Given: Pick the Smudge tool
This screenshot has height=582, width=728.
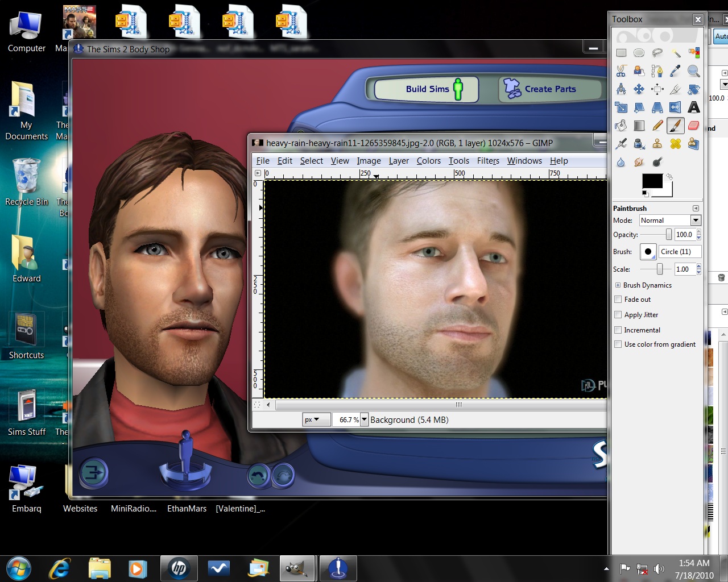Looking at the screenshot, I should [639, 162].
